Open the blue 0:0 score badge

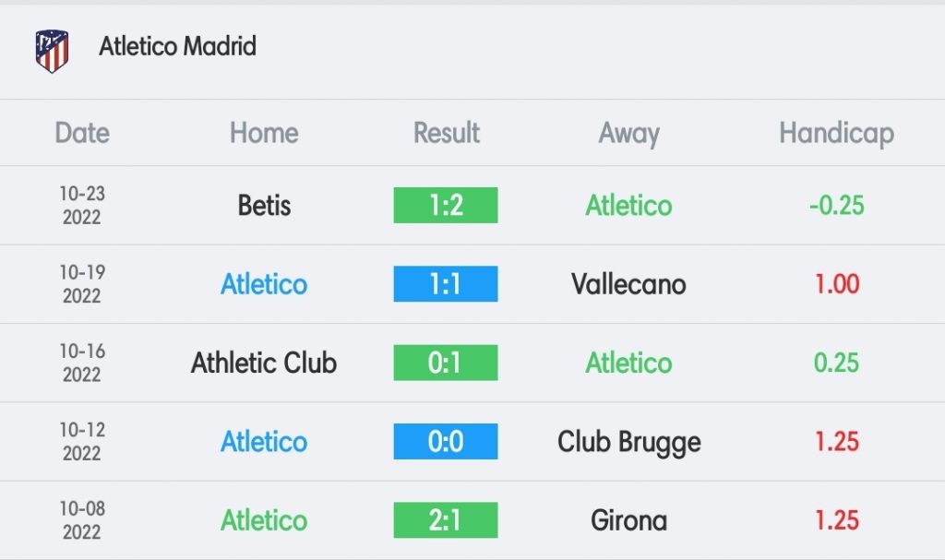click(446, 441)
